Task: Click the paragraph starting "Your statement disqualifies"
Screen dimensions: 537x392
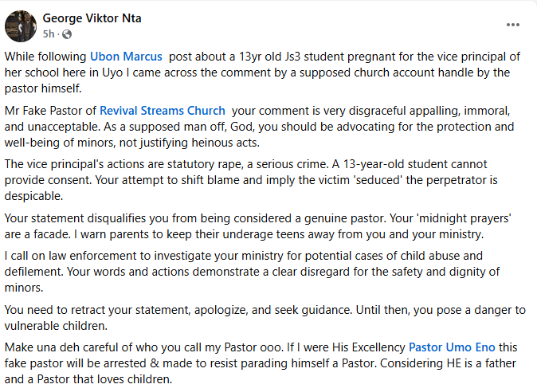Action: point(239,225)
